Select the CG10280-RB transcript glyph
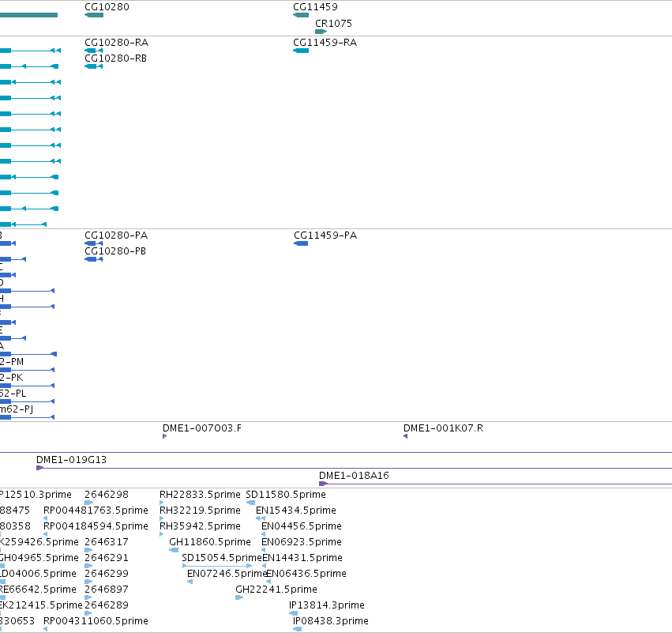Viewport: 672px width, 633px height. click(x=94, y=66)
